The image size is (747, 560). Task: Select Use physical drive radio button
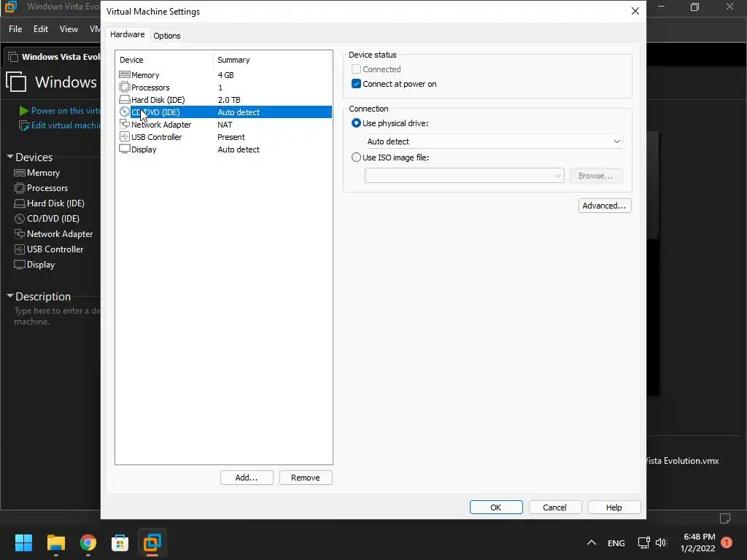pos(356,122)
